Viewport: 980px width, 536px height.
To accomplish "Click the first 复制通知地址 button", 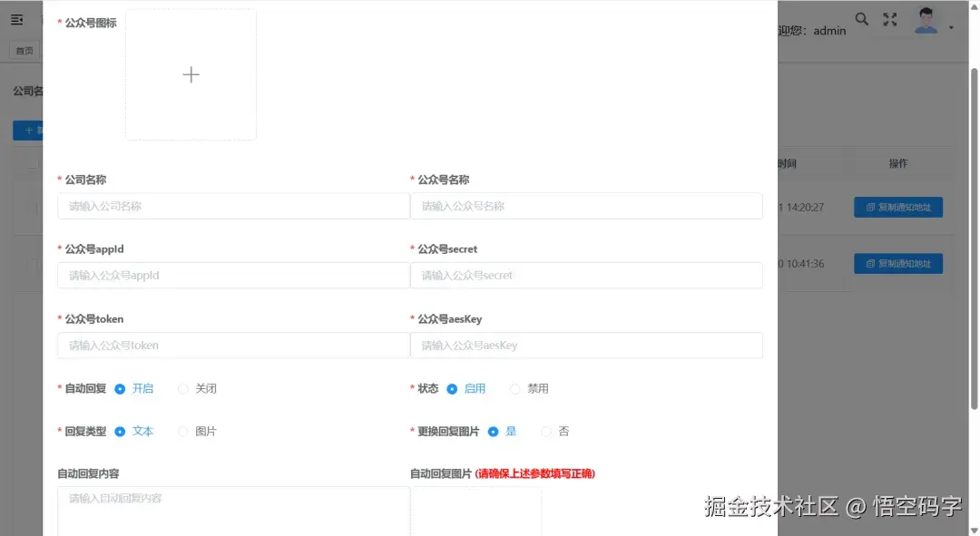I will point(897,207).
